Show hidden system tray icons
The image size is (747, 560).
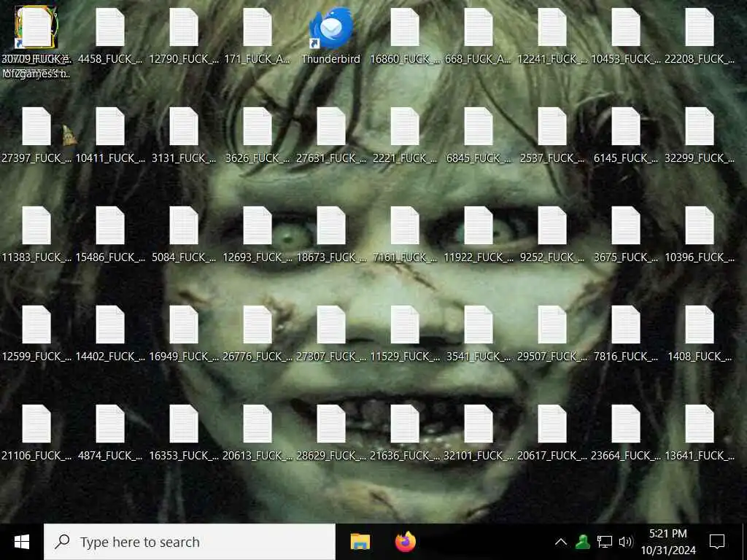tap(561, 542)
